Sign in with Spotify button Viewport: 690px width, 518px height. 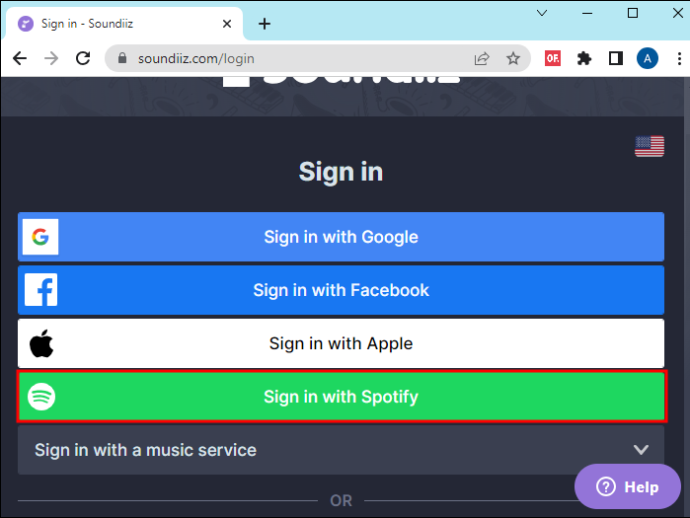(x=342, y=397)
